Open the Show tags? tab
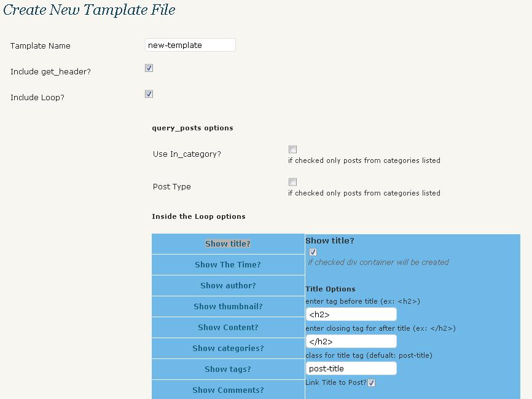The width and height of the screenshot is (532, 399). (x=228, y=369)
